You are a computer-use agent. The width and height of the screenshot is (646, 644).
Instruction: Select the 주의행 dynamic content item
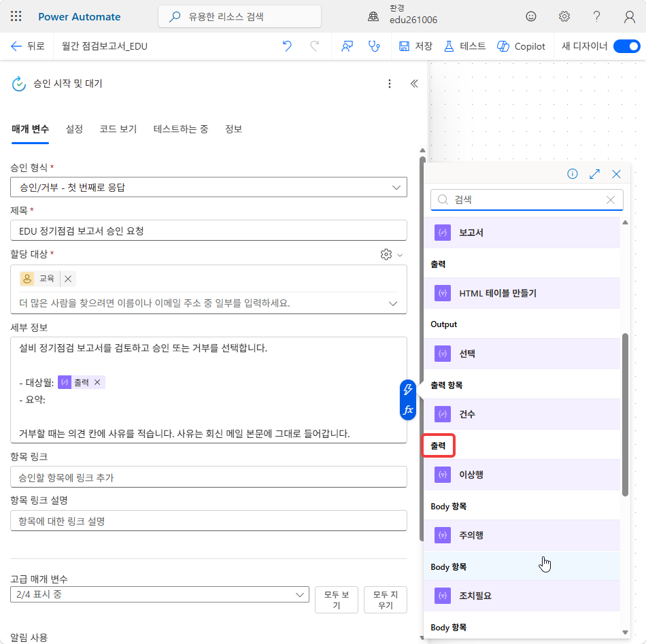tap(522, 535)
